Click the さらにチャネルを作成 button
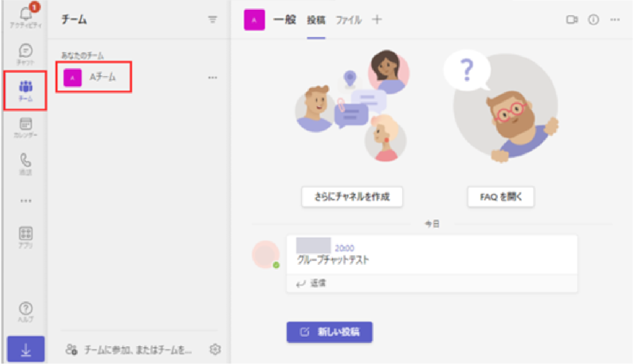Viewport: 633px width, 364px height. click(352, 197)
